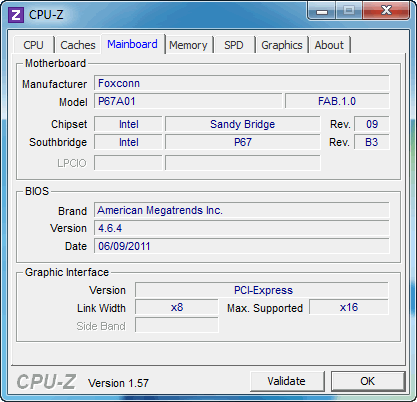Click the P67 southbridge field
Image resolution: width=417 pixels, height=402 pixels.
point(243,142)
